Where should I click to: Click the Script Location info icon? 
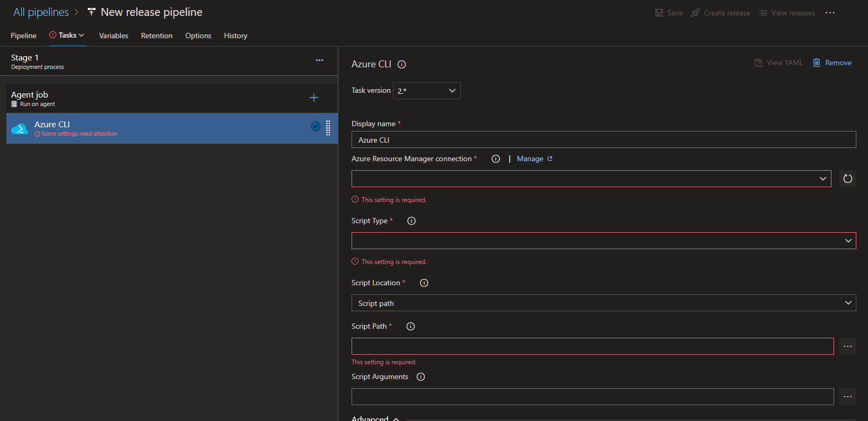click(424, 283)
